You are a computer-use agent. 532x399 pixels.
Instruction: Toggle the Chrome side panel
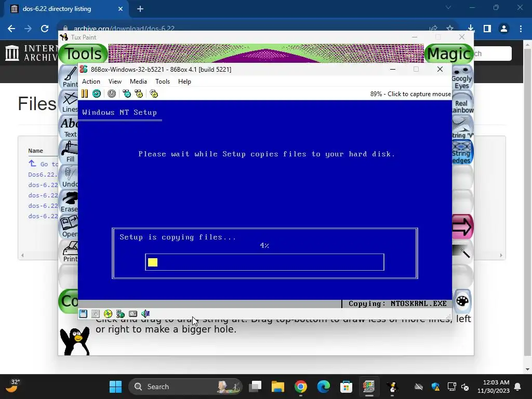487,29
